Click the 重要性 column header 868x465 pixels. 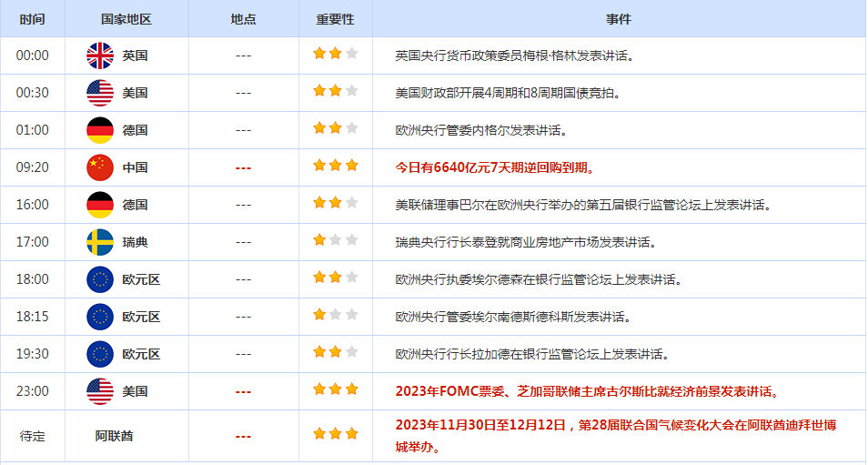(x=336, y=19)
